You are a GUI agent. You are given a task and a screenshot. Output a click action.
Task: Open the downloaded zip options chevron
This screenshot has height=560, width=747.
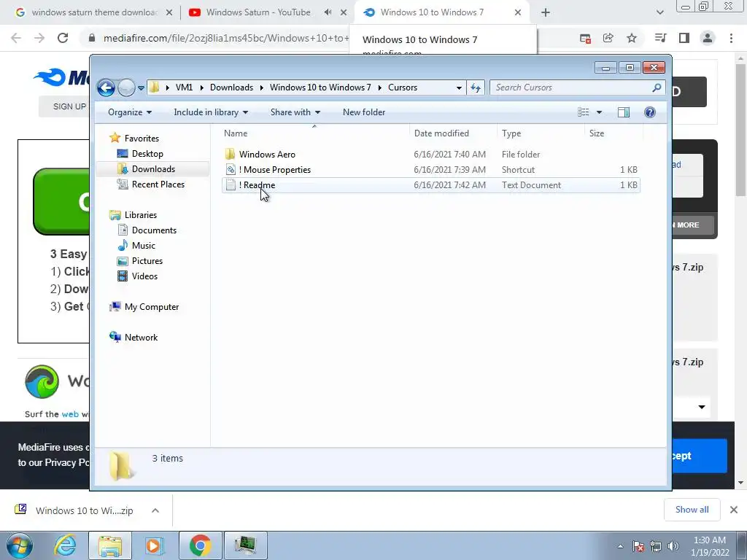click(155, 510)
